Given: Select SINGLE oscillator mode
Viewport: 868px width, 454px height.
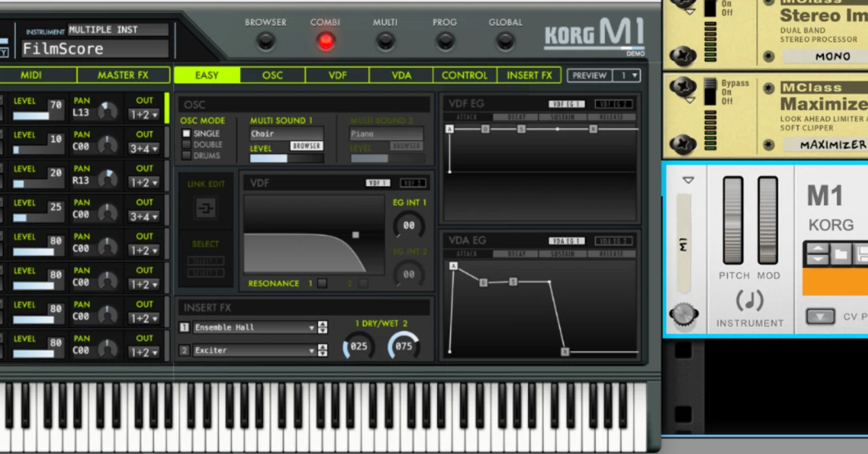Looking at the screenshot, I should tap(186, 134).
